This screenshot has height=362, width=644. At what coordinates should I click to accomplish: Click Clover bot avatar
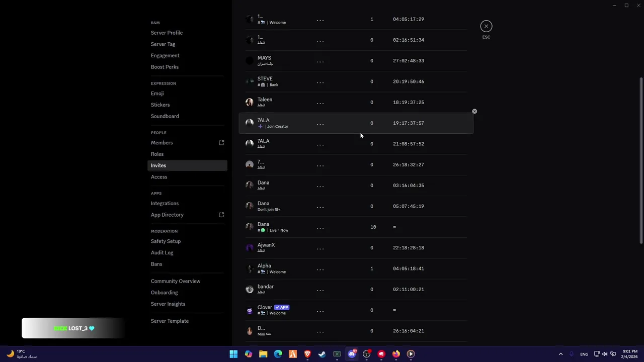(250, 310)
